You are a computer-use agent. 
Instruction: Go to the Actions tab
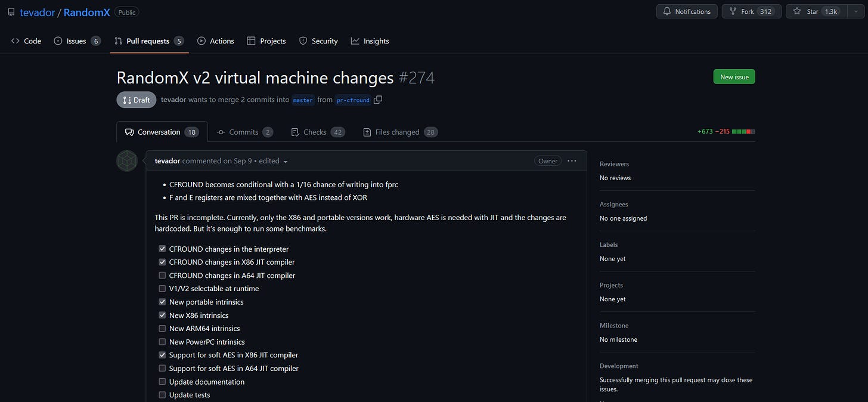tap(215, 41)
